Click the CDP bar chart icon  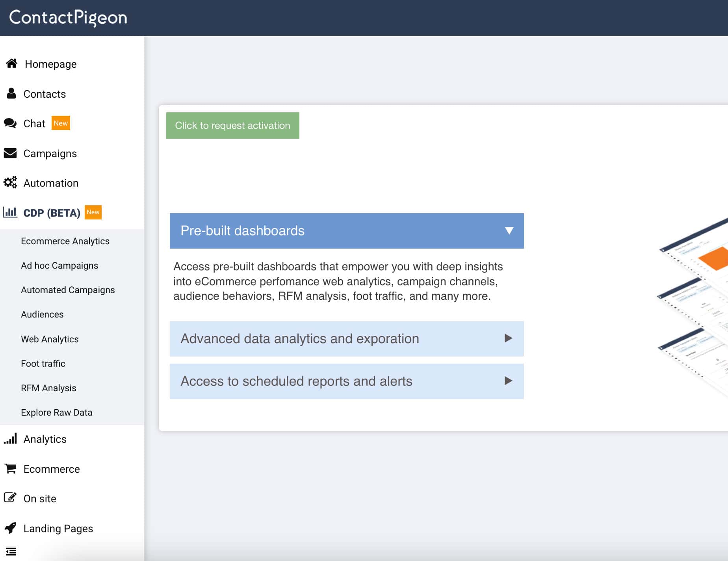click(x=10, y=212)
